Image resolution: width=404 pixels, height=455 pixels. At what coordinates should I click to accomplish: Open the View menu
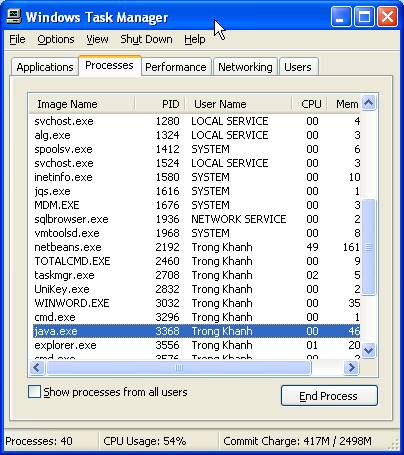coord(97,39)
